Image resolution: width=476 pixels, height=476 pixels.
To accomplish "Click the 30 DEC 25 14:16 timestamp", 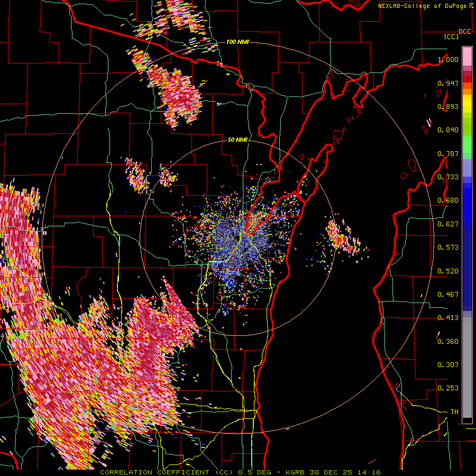I will coord(345,472).
